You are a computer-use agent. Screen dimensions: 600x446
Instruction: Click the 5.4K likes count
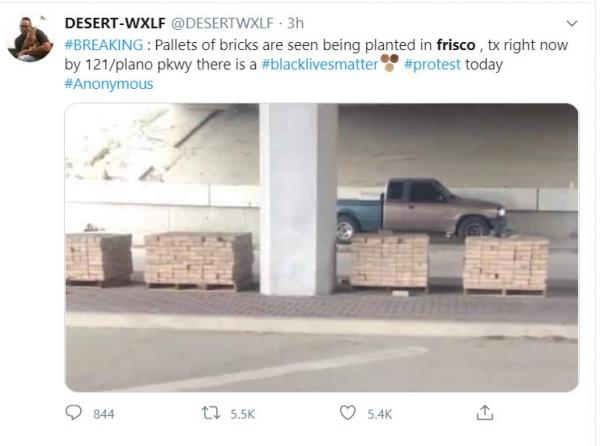click(380, 414)
